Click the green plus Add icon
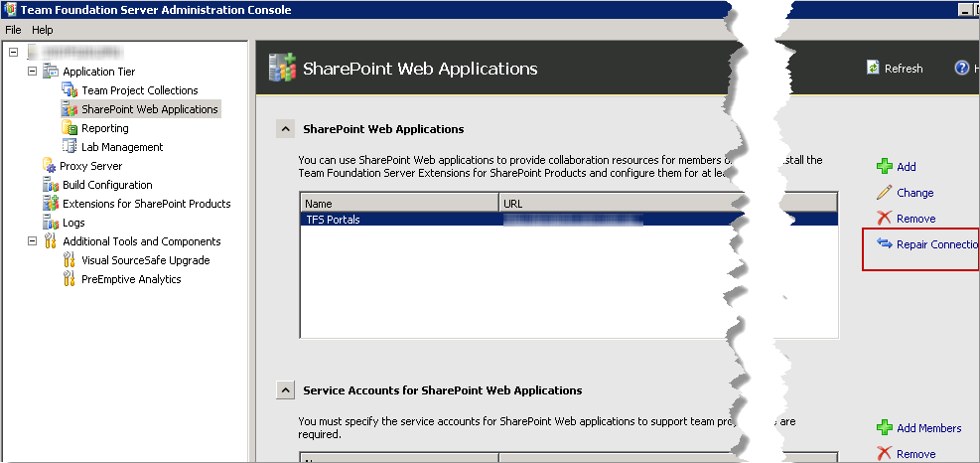The image size is (980, 463). click(884, 167)
